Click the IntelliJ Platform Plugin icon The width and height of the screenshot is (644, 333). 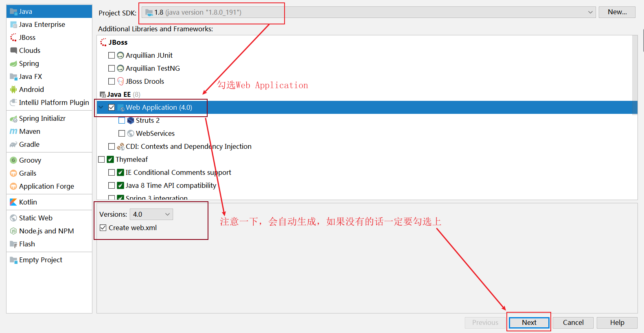pos(13,102)
